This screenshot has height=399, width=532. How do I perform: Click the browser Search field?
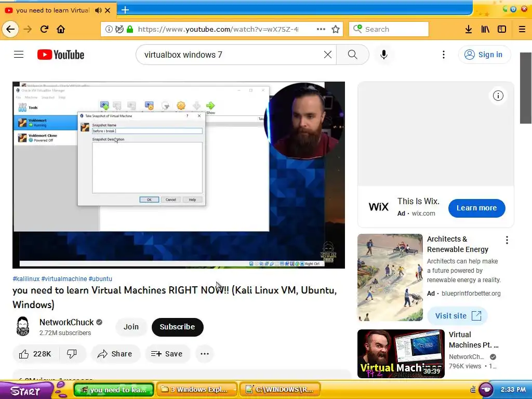(389, 29)
